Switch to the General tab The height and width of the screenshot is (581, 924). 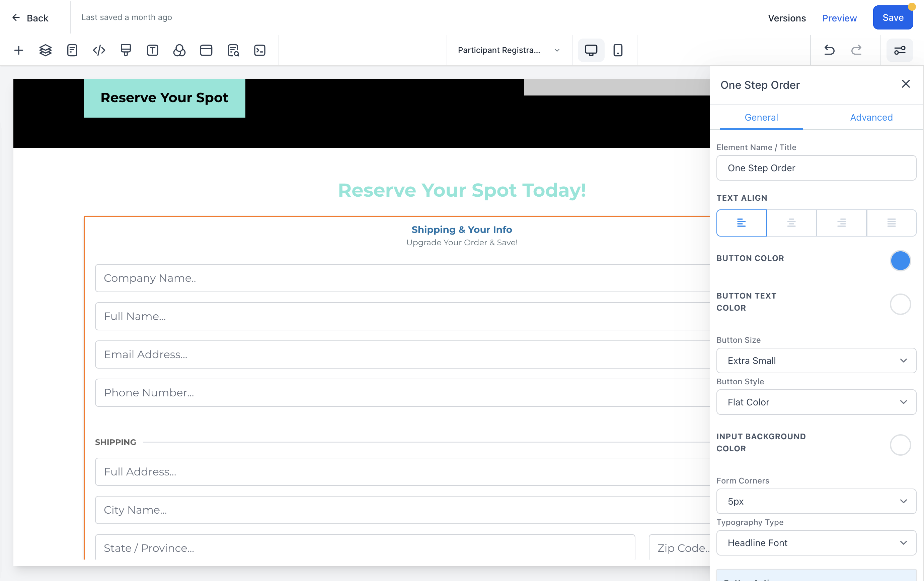click(x=761, y=118)
